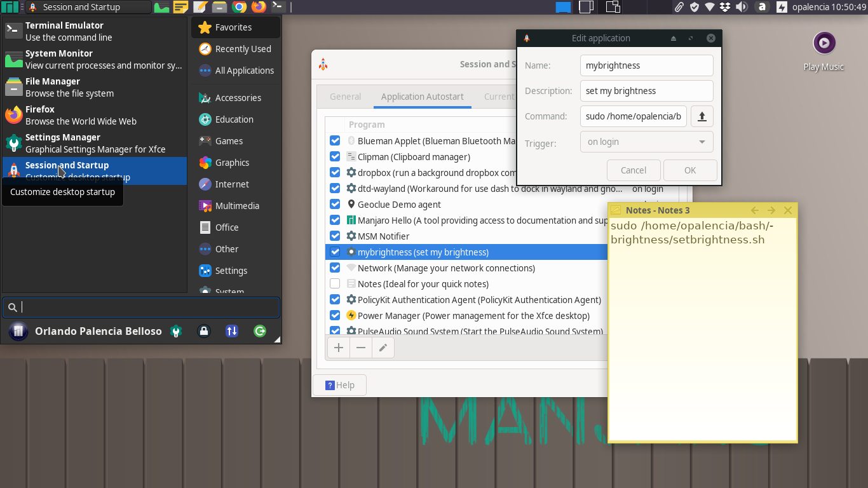This screenshot has height=488, width=868.
Task: Launch Firefox from the top panel
Action: tap(258, 7)
